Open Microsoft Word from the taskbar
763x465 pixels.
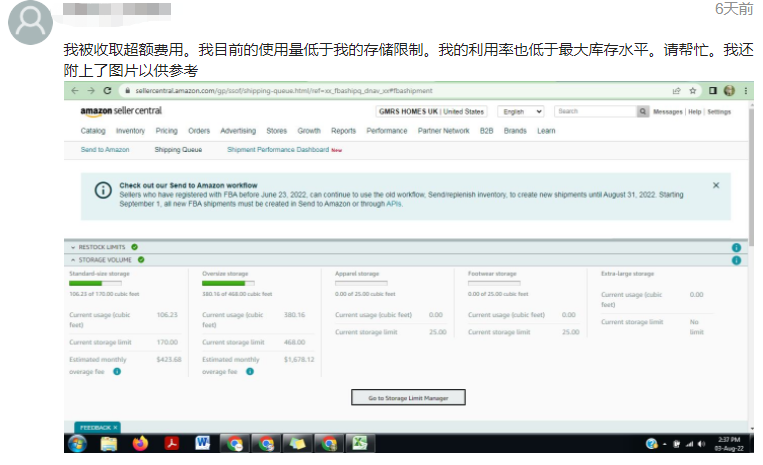[x=203, y=443]
